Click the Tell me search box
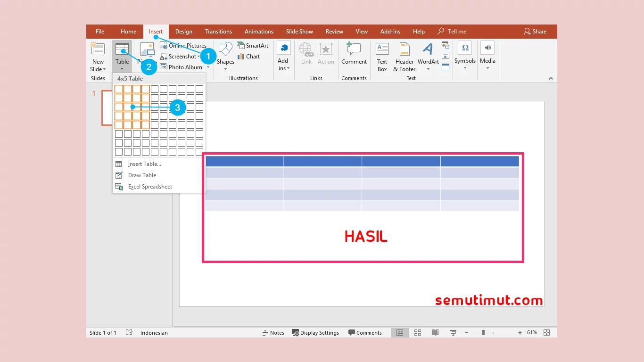This screenshot has width=644, height=362. pyautogui.click(x=452, y=32)
